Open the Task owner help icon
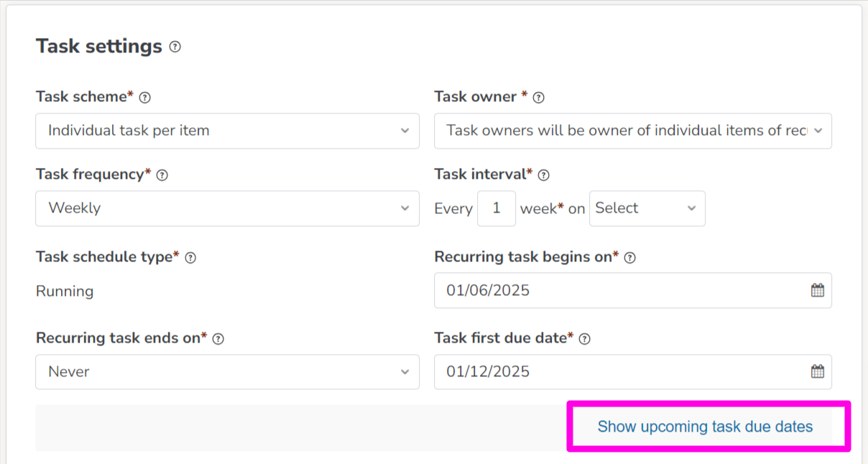Screen dimensions: 868x464 pyautogui.click(x=538, y=97)
